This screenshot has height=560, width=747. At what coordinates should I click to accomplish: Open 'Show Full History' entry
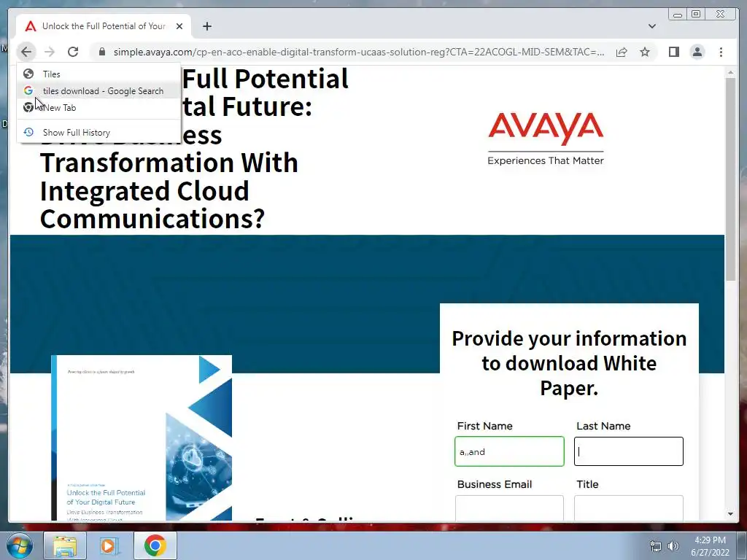click(x=99, y=133)
